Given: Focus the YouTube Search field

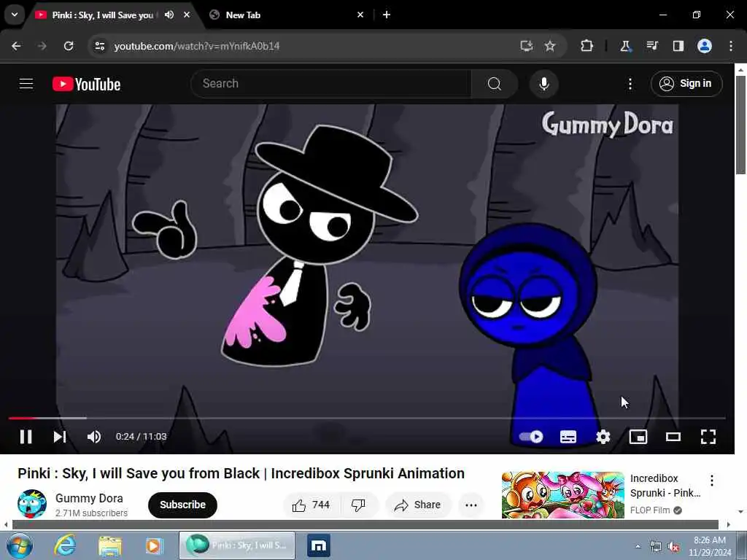Looking at the screenshot, I should (331, 84).
